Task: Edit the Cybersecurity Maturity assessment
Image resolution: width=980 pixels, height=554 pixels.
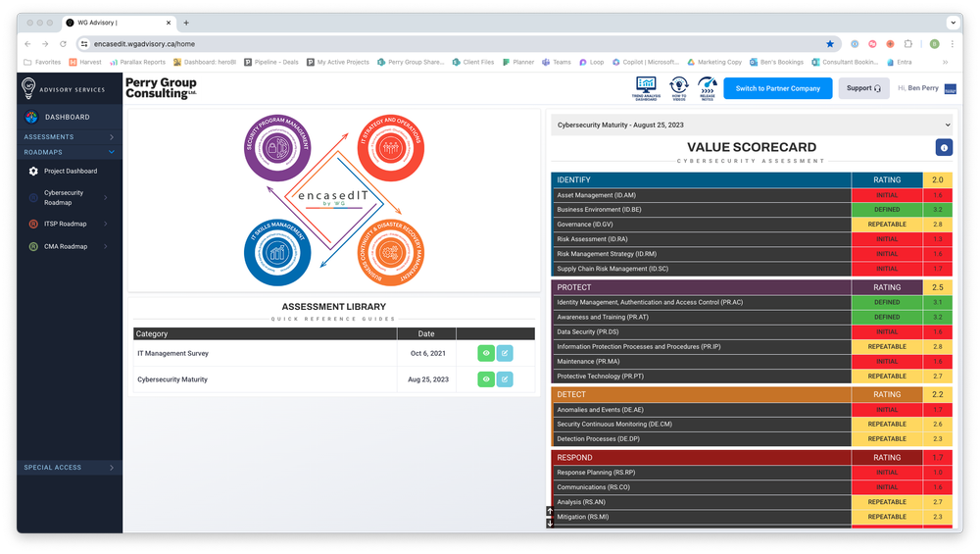Action: pos(505,379)
